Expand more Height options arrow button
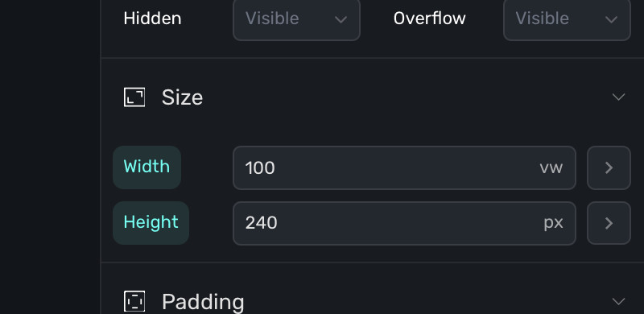 (609, 223)
